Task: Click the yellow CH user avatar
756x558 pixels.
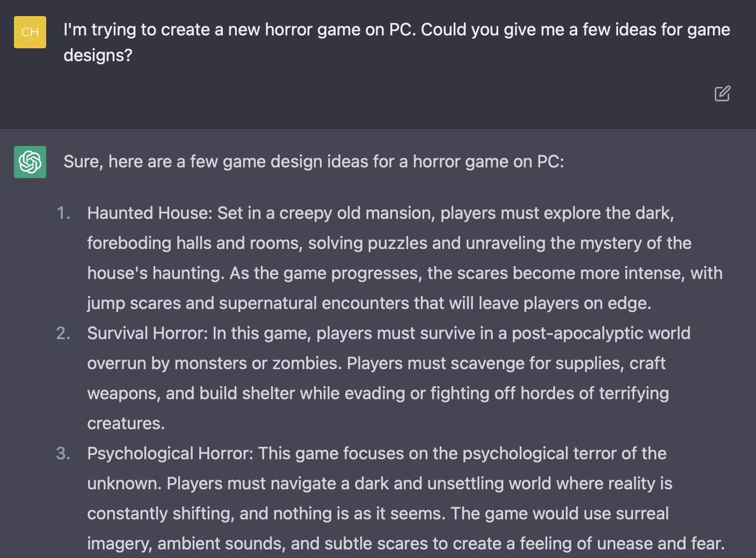Action: tap(30, 32)
